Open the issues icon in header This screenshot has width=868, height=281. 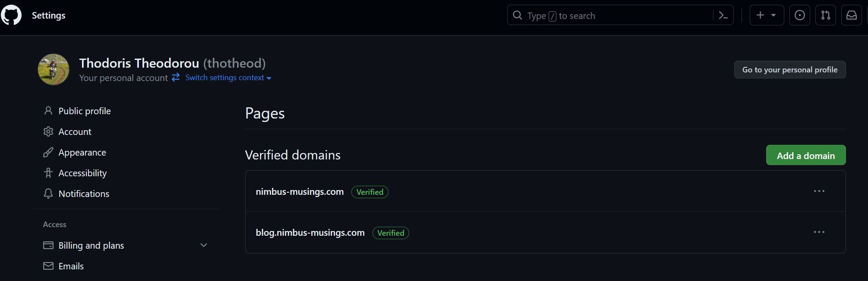pyautogui.click(x=799, y=16)
